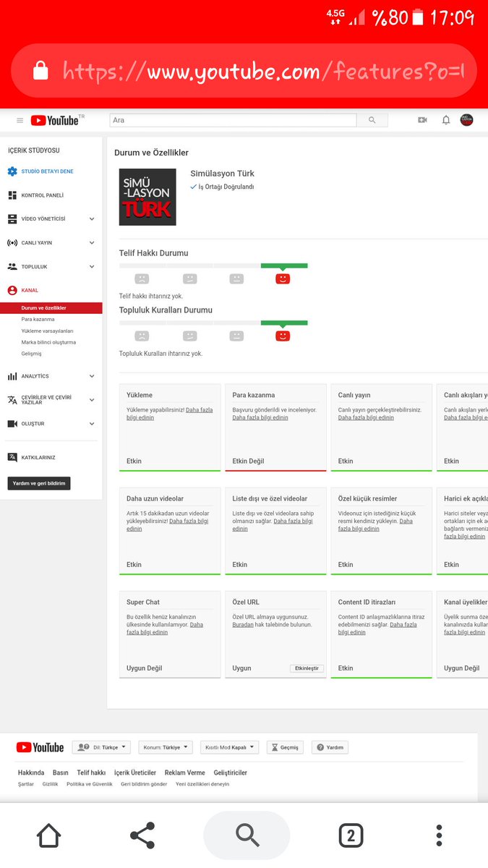Tap the browser address bar URL
The width and height of the screenshot is (488, 868).
tap(263, 71)
